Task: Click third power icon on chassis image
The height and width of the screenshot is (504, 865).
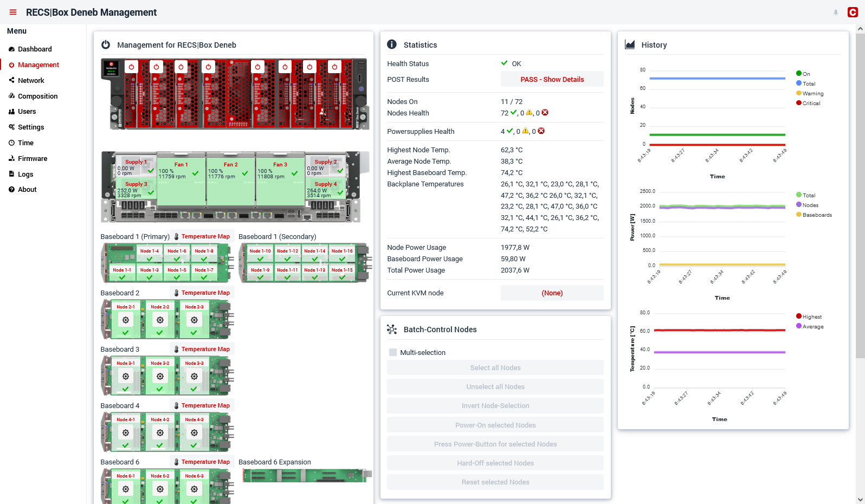Action: point(181,67)
